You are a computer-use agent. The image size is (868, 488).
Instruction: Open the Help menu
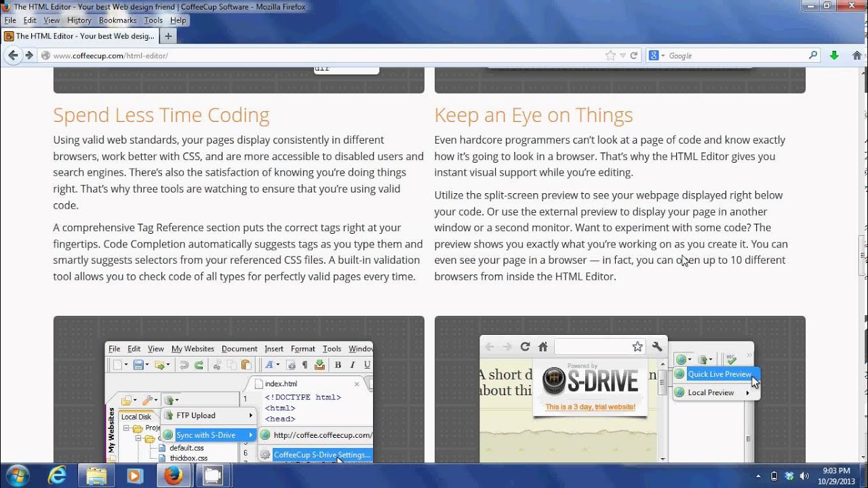click(x=178, y=20)
